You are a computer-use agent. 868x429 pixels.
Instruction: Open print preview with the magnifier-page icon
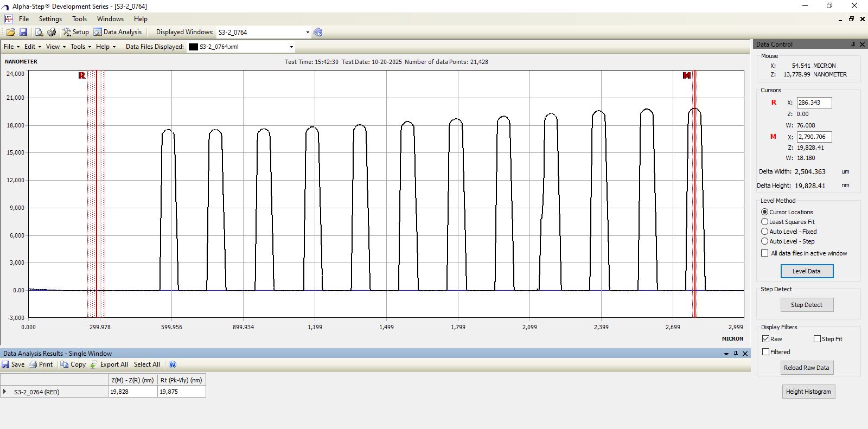coord(39,32)
